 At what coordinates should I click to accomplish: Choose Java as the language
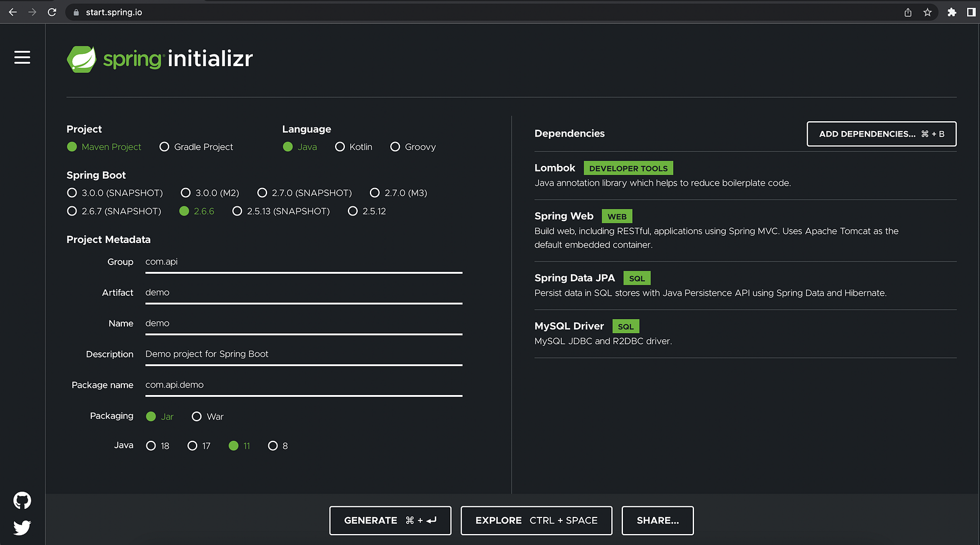click(x=300, y=147)
